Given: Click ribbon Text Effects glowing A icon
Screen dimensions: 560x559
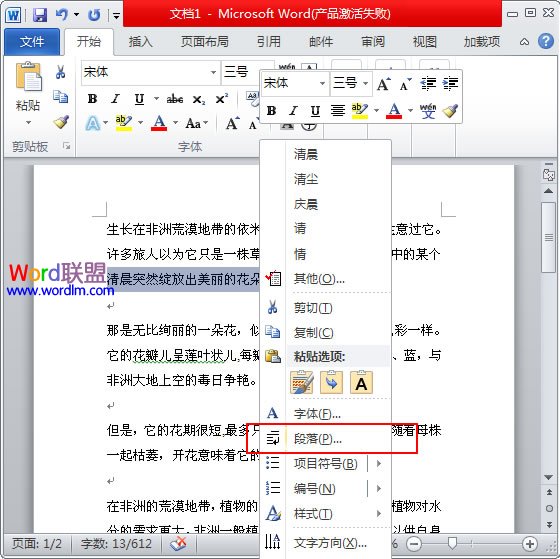Looking at the screenshot, I should 93,124.
